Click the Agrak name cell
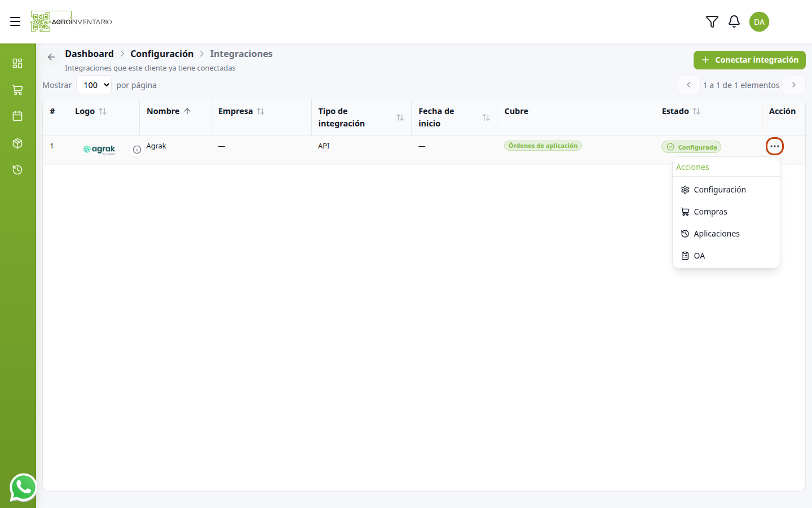Screen dimensions: 812x508 pyautogui.click(x=156, y=146)
